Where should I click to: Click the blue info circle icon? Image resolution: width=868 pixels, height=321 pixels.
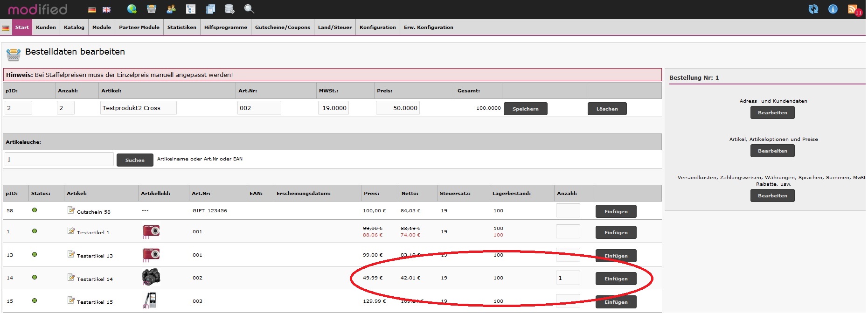click(833, 9)
